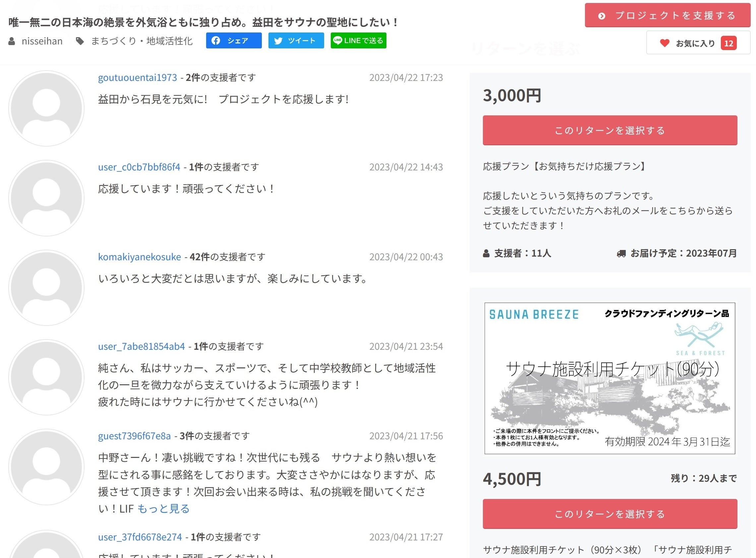Click the tag icon beside the category
Screen dimensions: 756x558
point(80,41)
